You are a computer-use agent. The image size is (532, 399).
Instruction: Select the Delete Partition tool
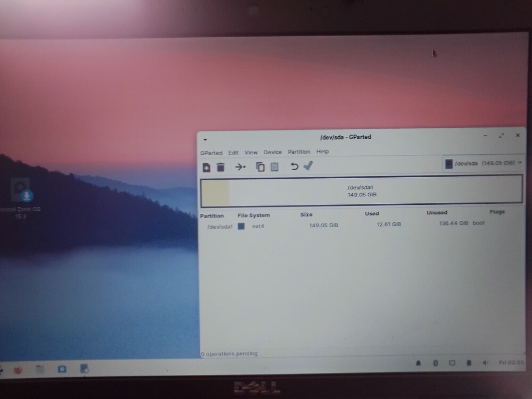tap(222, 167)
